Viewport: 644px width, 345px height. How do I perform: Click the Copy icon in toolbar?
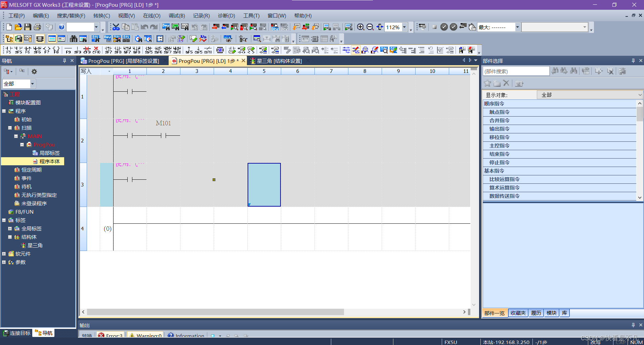coord(126,27)
